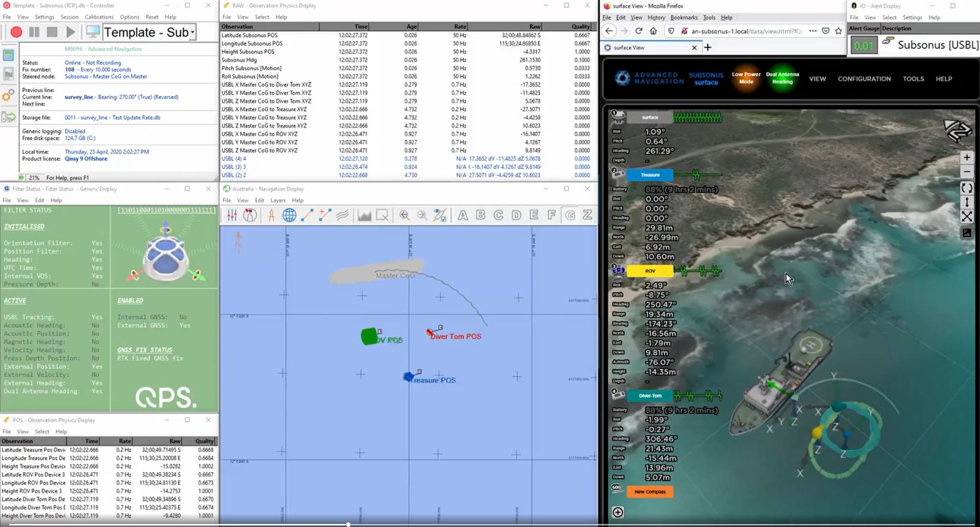Toggle Low Power Mode indicator
The width and height of the screenshot is (980, 527).
click(x=746, y=78)
